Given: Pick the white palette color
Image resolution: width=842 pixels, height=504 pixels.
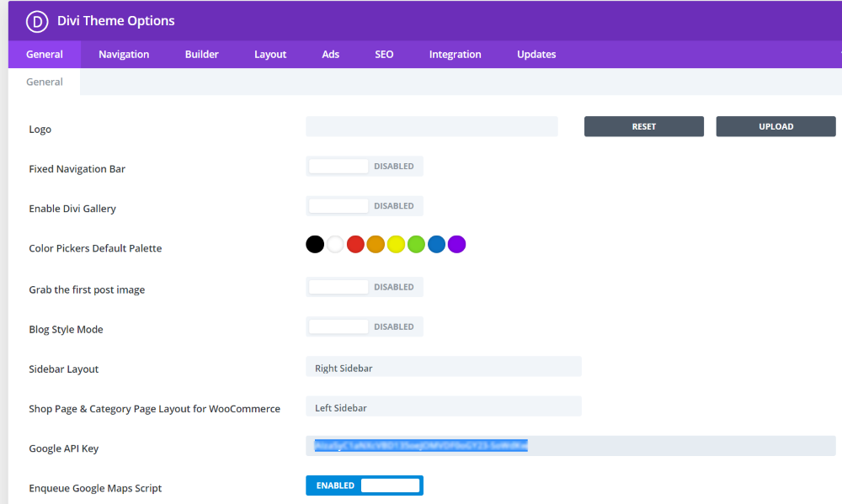Looking at the screenshot, I should click(335, 244).
